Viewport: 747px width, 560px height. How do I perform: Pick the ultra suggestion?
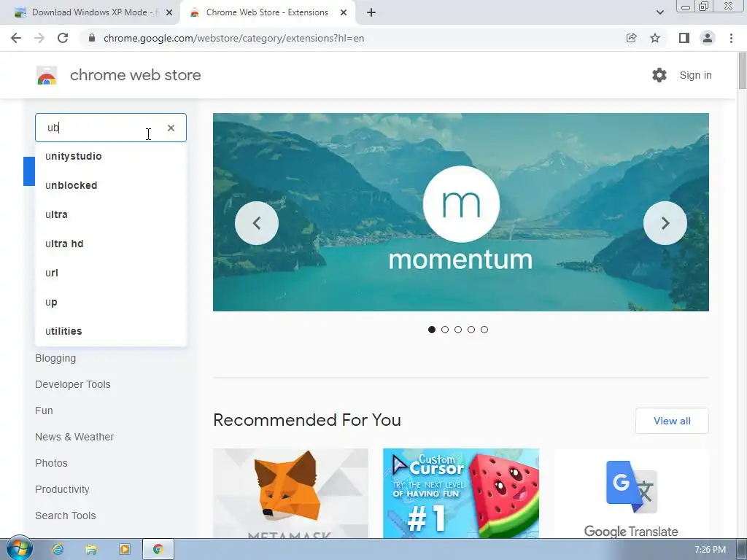pyautogui.click(x=111, y=214)
